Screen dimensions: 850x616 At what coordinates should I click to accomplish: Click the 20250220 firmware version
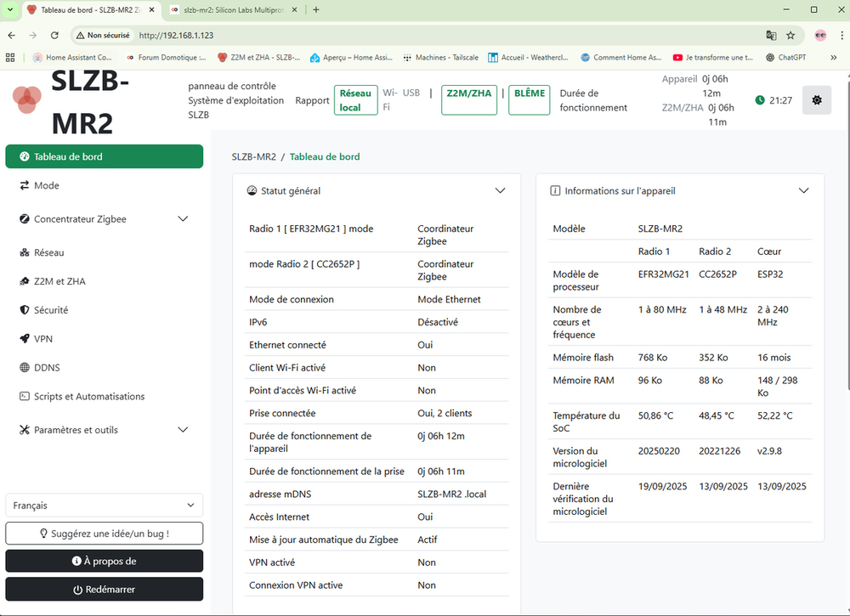pyautogui.click(x=659, y=451)
